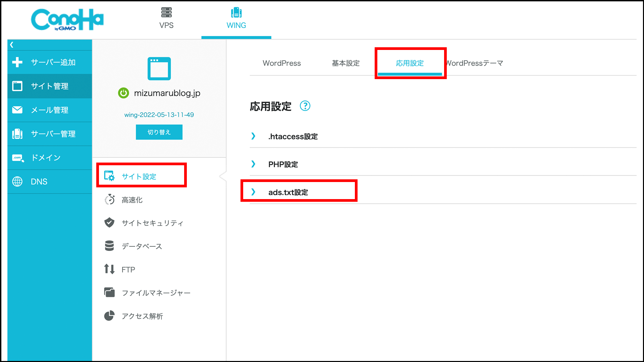Image resolution: width=644 pixels, height=362 pixels.
Task: Open サイト管理 in the sidebar
Action: pyautogui.click(x=50, y=86)
